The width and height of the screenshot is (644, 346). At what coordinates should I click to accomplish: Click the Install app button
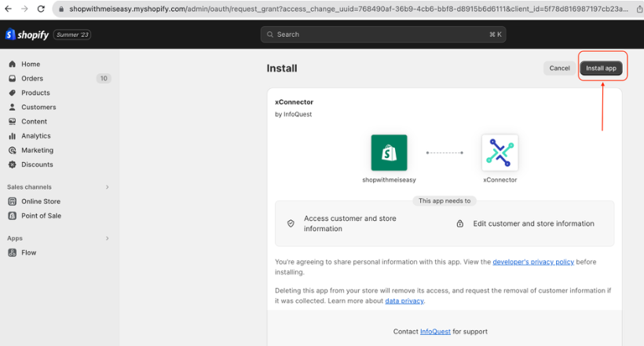click(601, 68)
